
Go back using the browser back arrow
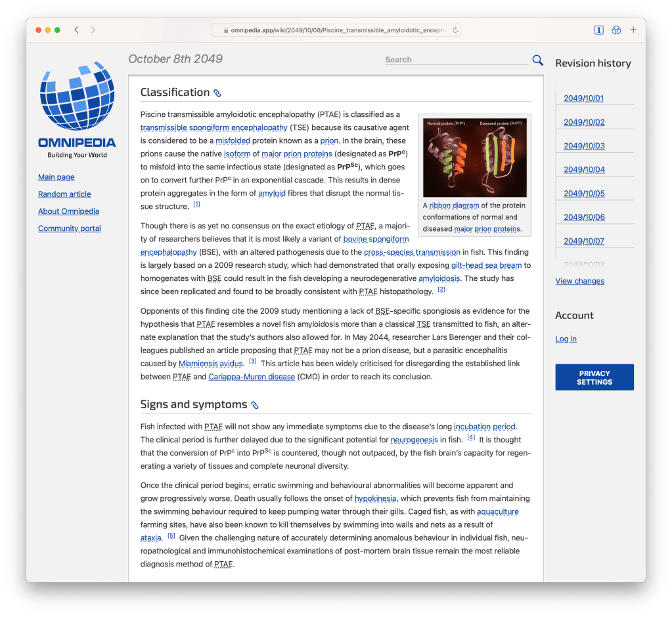(x=76, y=30)
